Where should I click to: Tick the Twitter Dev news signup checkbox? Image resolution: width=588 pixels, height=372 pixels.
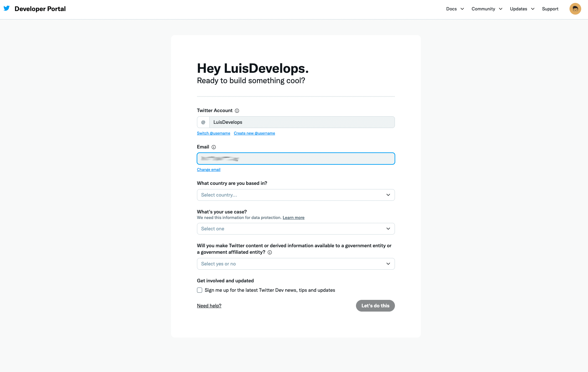click(x=200, y=290)
